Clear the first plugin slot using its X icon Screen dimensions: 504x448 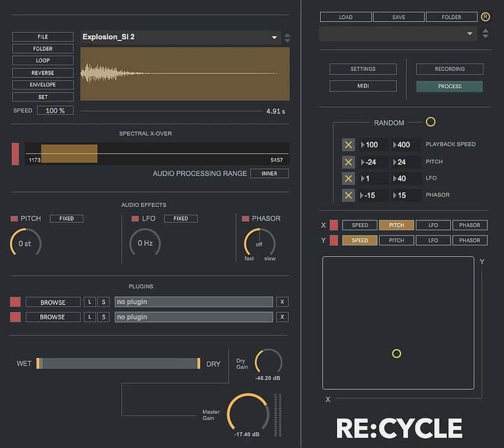coord(282,302)
